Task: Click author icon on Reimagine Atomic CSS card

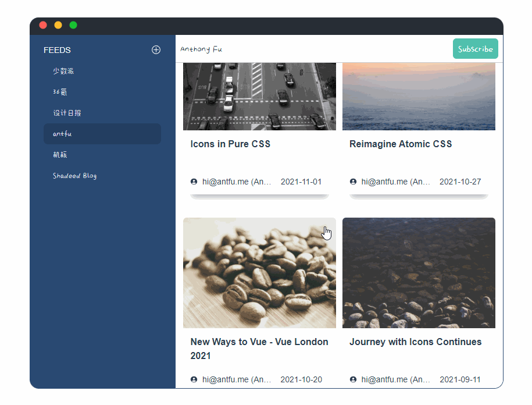Action: [x=353, y=182]
